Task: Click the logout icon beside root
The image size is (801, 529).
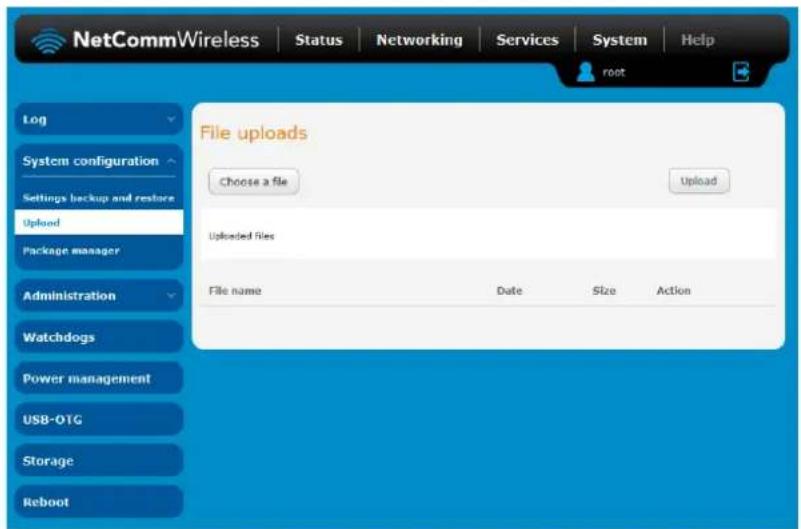Action: [x=741, y=72]
